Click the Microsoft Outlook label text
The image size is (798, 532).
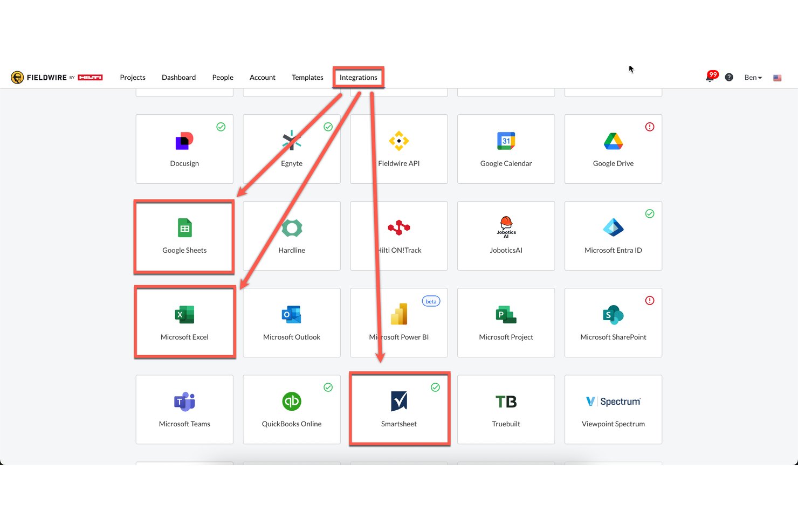pyautogui.click(x=292, y=337)
